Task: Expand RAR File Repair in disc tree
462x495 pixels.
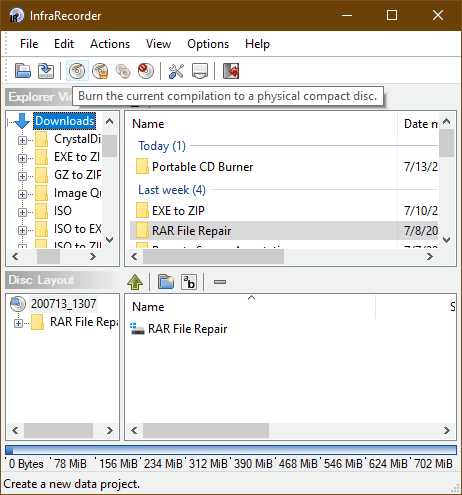Action: 18,323
